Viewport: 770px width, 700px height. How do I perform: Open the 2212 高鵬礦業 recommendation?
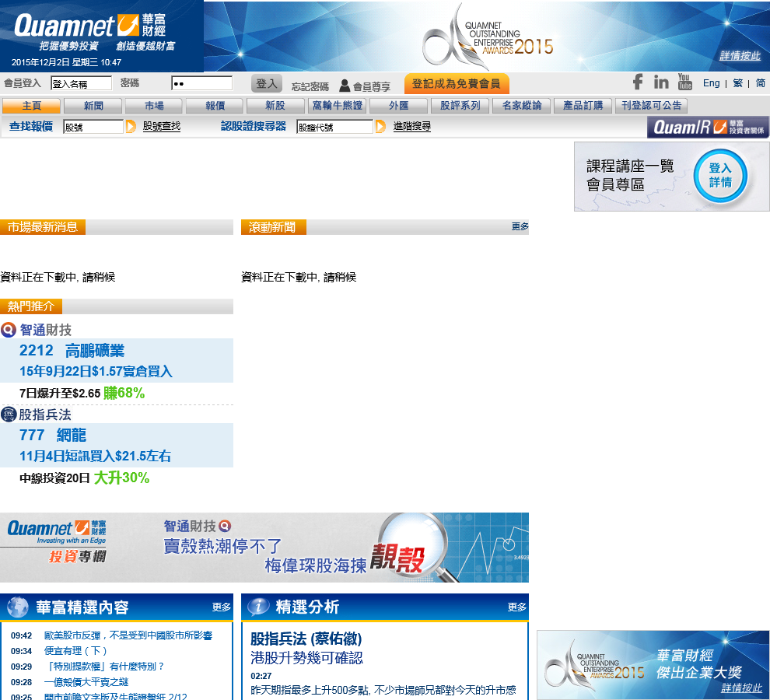72,350
